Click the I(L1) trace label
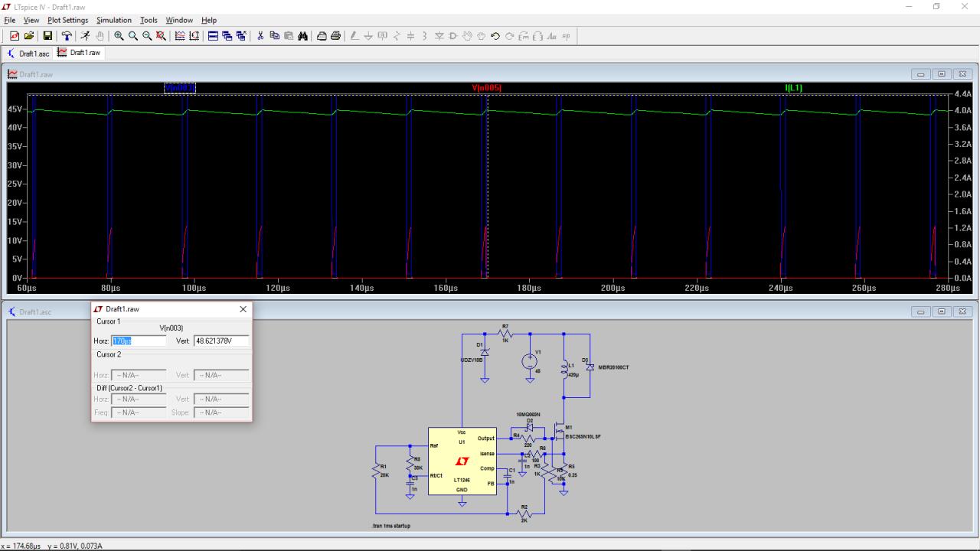980x551 pixels. [x=793, y=88]
